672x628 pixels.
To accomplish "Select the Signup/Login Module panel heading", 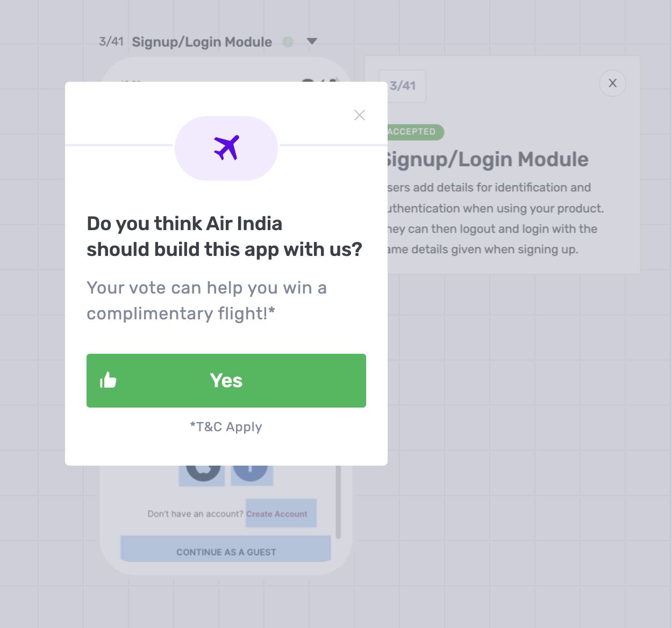I will pyautogui.click(x=487, y=160).
